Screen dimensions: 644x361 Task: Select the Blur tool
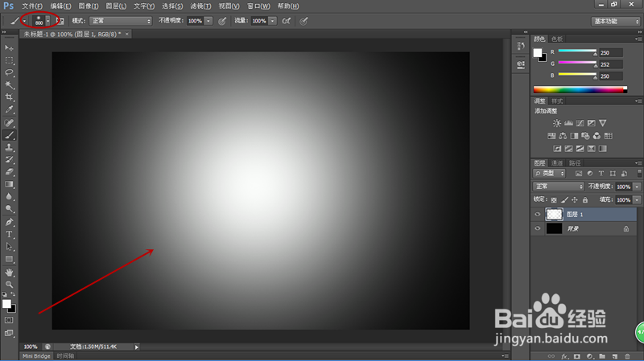(x=9, y=196)
